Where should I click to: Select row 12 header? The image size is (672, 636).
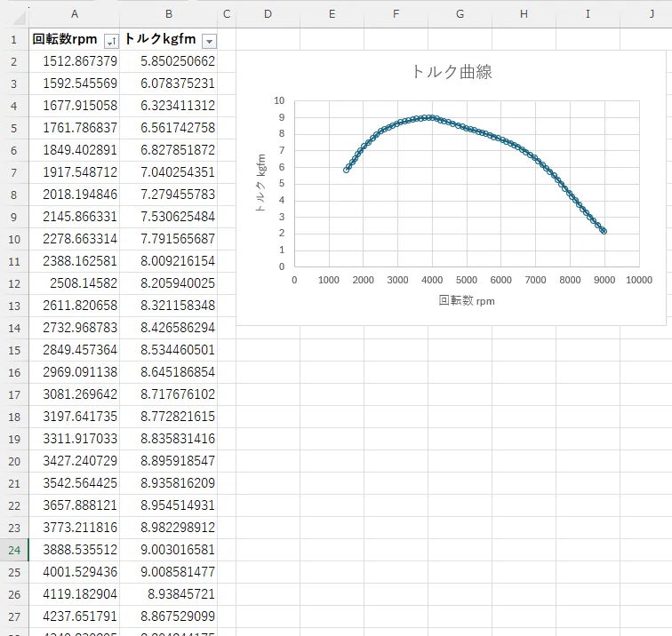(14, 283)
